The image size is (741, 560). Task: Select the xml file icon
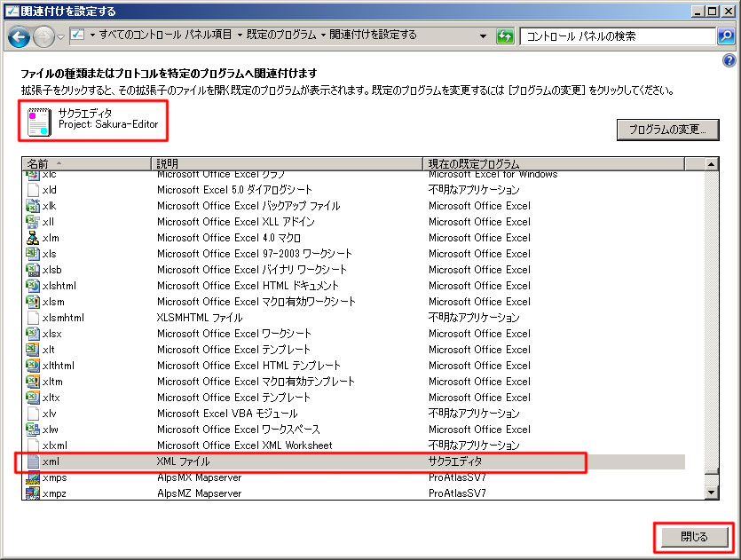(33, 461)
